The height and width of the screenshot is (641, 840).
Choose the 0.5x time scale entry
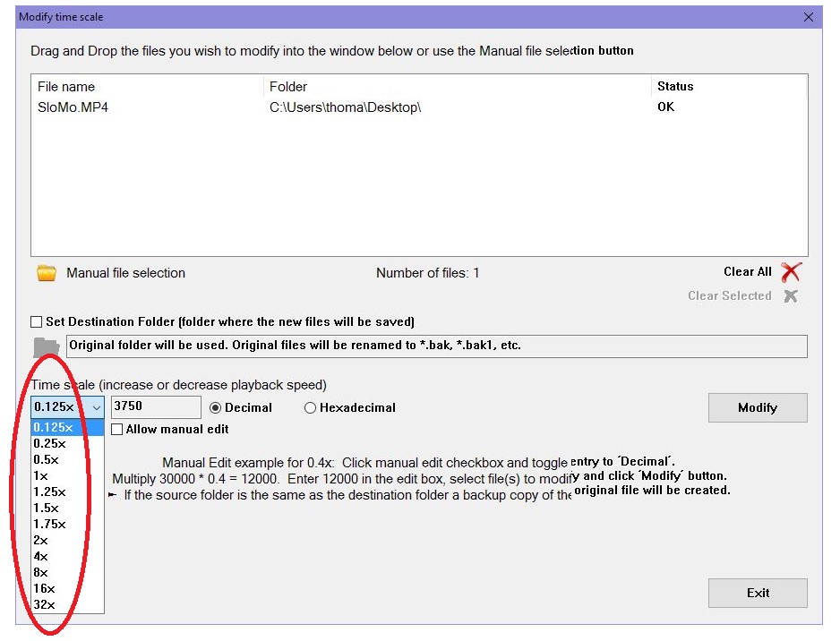point(46,459)
